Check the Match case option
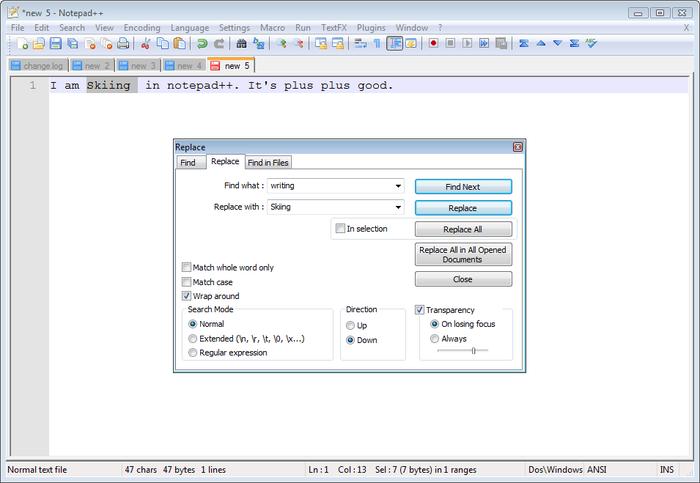The image size is (700, 483). [186, 282]
